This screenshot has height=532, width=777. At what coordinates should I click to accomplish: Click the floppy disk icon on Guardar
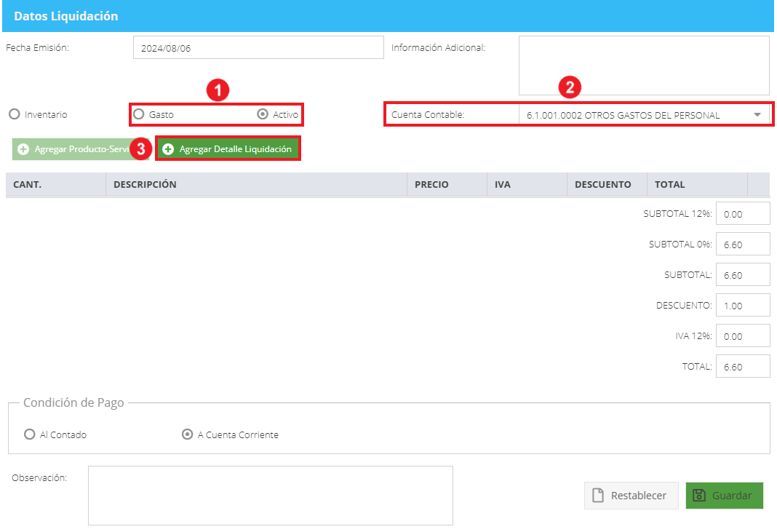point(698,496)
